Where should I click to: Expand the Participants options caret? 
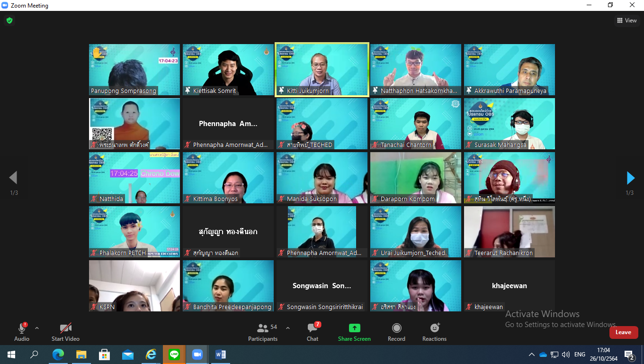(288, 328)
